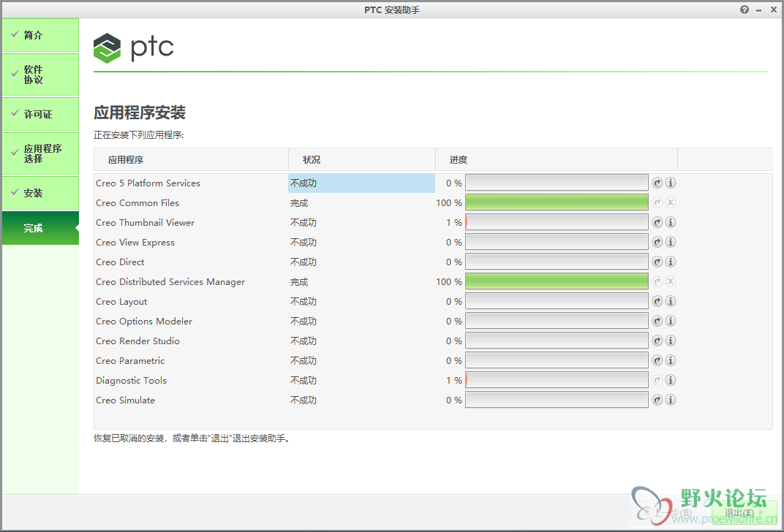Image resolution: width=784 pixels, height=532 pixels.
Task: Select the Creo View Express name
Action: (x=135, y=243)
